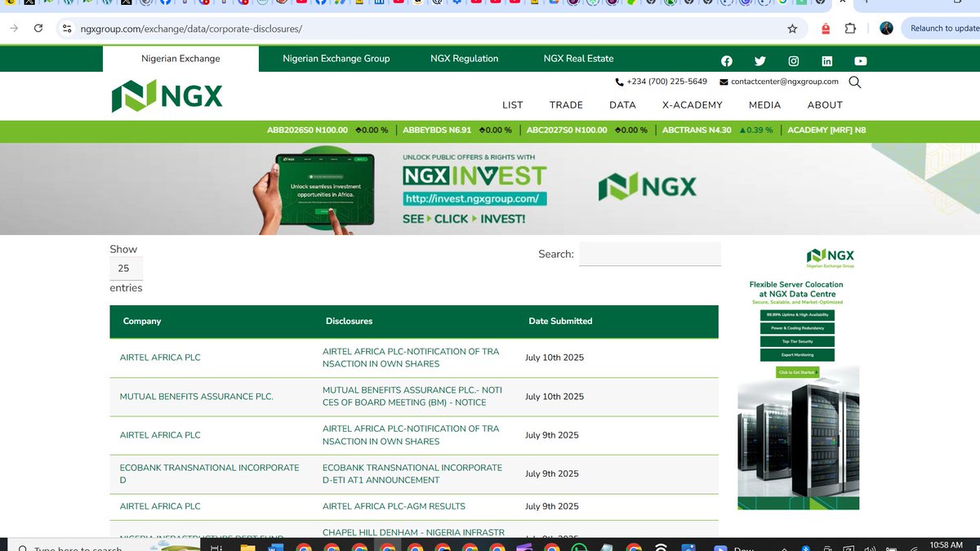Switch to the Nigerian Exchange Group tab
The image size is (980, 551).
pos(336,59)
